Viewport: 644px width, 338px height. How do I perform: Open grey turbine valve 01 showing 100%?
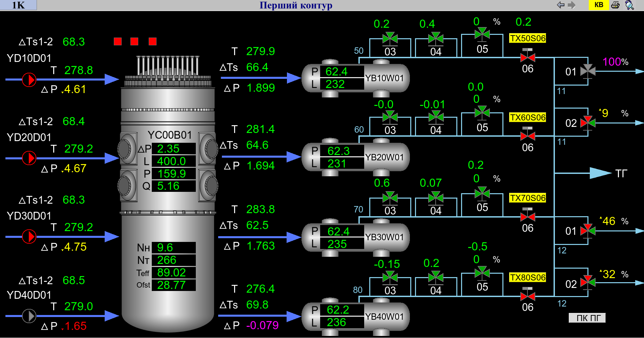(x=588, y=71)
